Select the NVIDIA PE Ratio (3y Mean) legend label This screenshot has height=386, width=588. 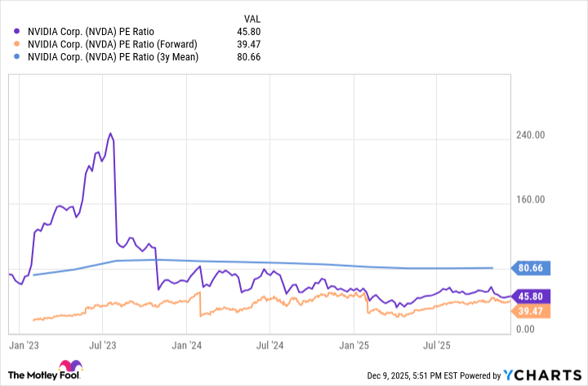pos(113,56)
